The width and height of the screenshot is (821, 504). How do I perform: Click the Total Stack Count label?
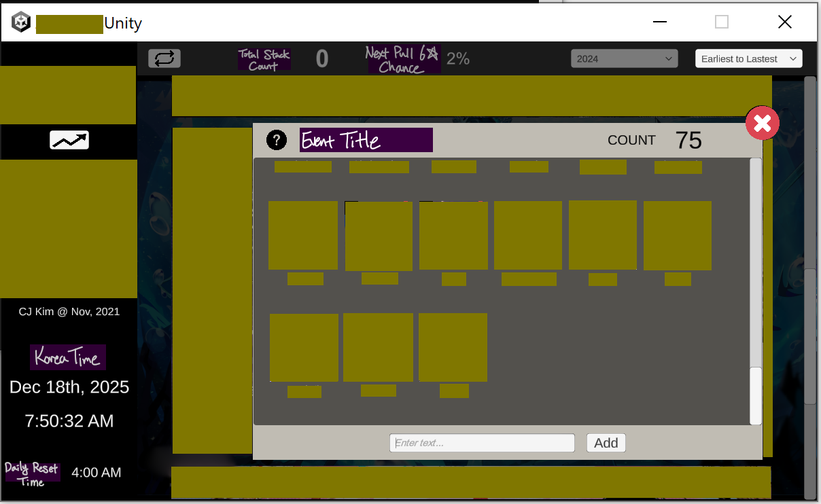coord(264,59)
